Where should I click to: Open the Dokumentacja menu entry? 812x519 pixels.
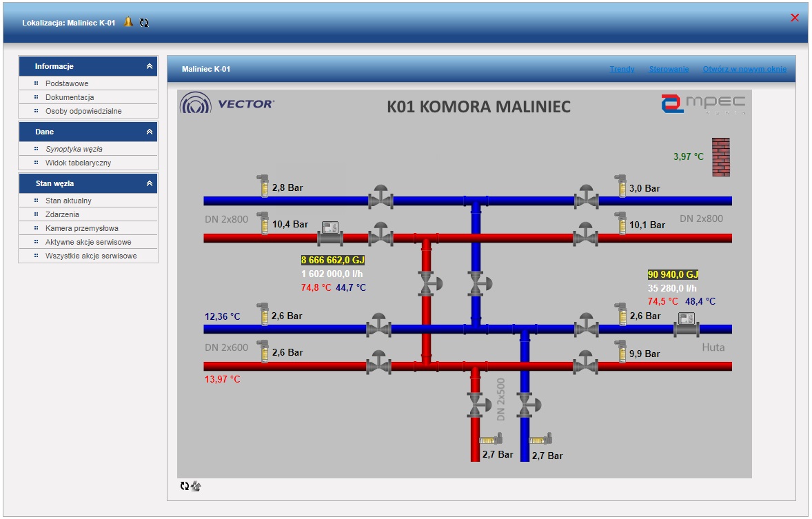tap(70, 97)
